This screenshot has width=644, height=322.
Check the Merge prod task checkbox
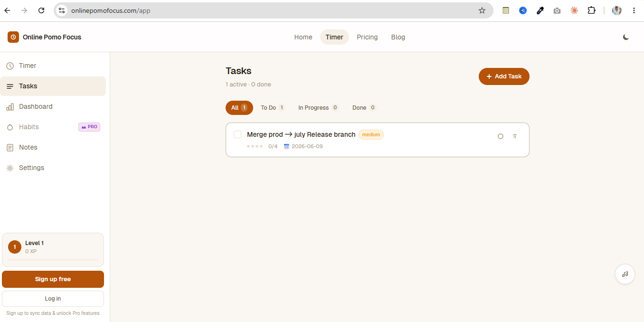click(x=237, y=134)
